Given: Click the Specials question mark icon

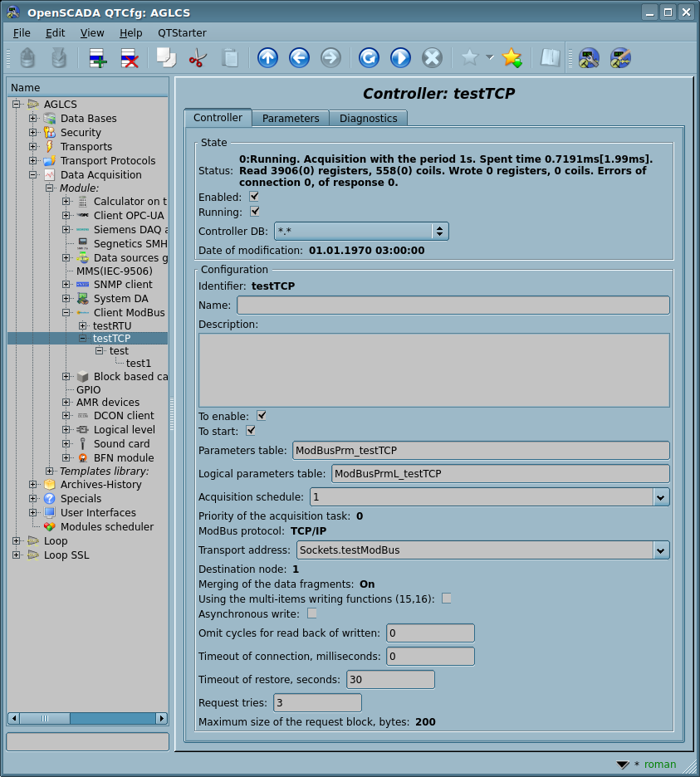Looking at the screenshot, I should 50,499.
